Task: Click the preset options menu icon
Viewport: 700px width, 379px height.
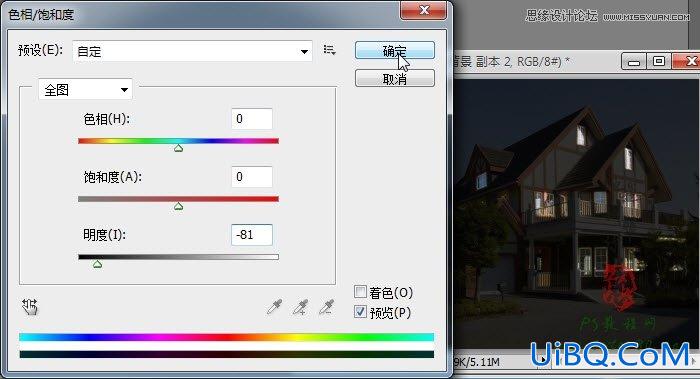Action: coord(329,50)
